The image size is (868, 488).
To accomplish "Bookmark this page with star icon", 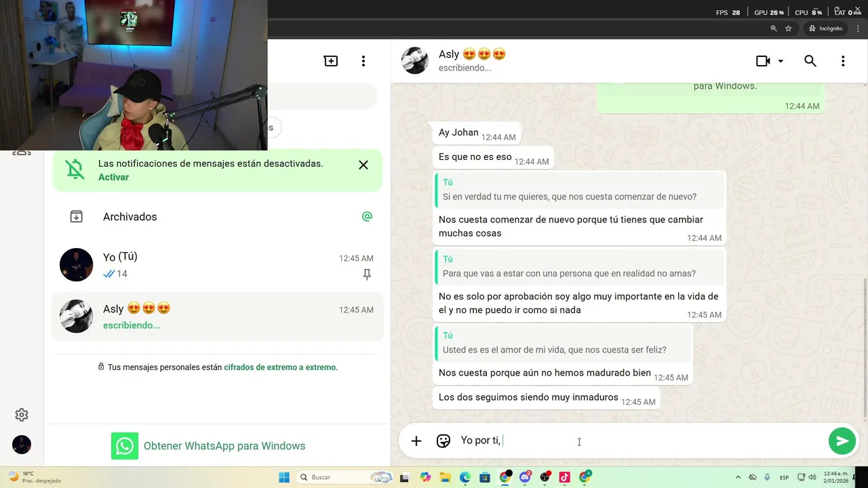I will pos(789,28).
